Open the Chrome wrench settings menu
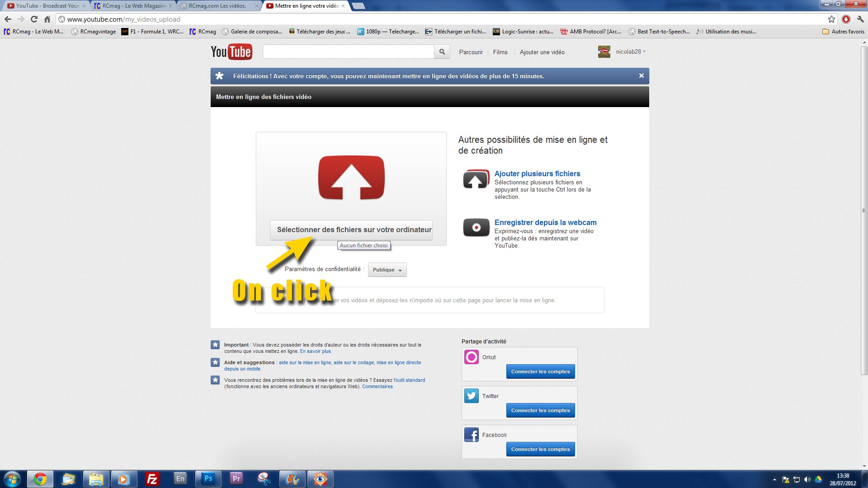 (860, 19)
